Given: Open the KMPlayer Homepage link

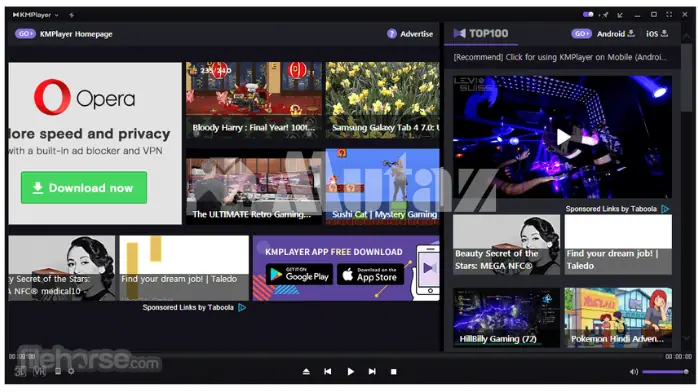Looking at the screenshot, I should pyautogui.click(x=76, y=34).
